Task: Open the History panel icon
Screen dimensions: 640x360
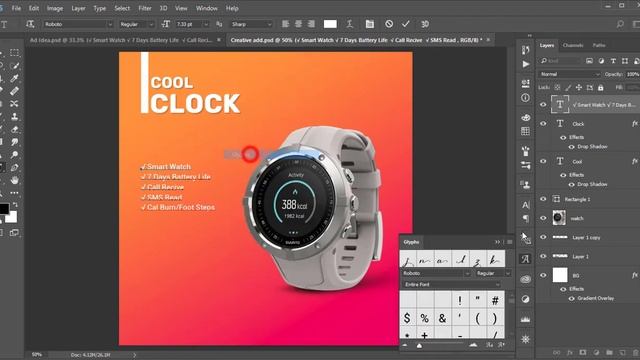Action: pos(525,50)
